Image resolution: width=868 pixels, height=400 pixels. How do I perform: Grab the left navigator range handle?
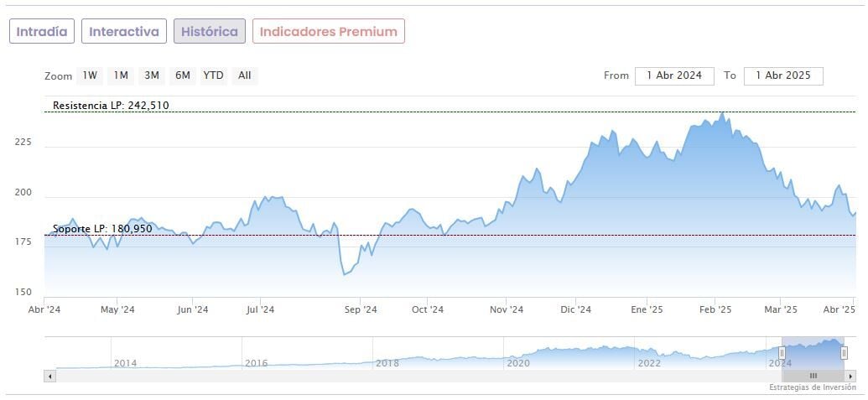pos(782,353)
